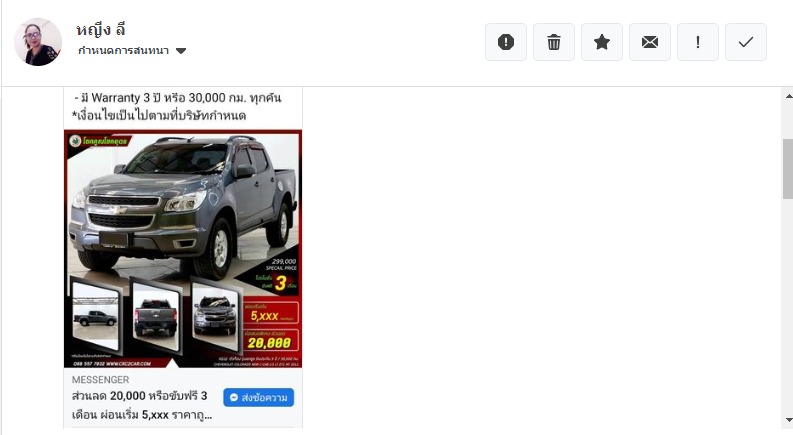Click the scrollbar up arrow
The height and width of the screenshot is (435, 793).
click(788, 96)
